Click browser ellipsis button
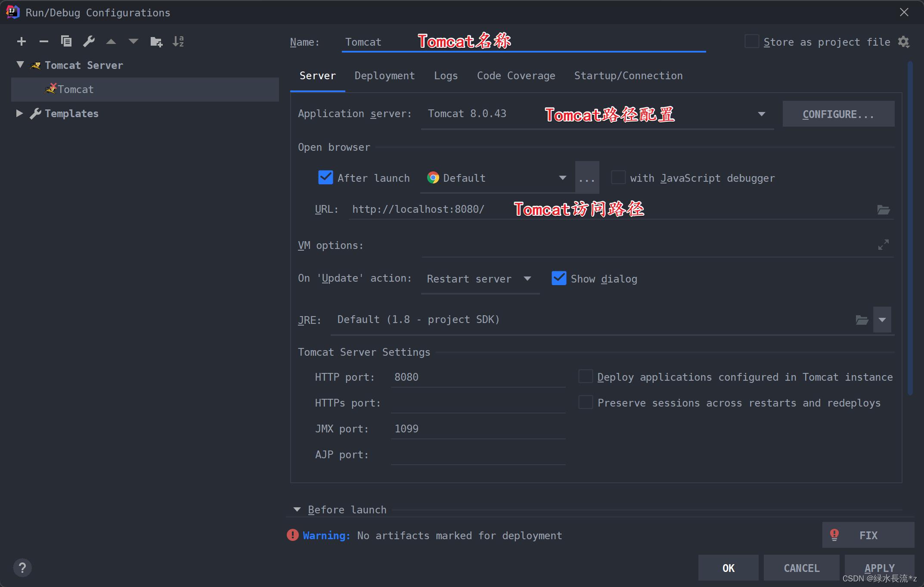The height and width of the screenshot is (587, 924). coord(587,177)
